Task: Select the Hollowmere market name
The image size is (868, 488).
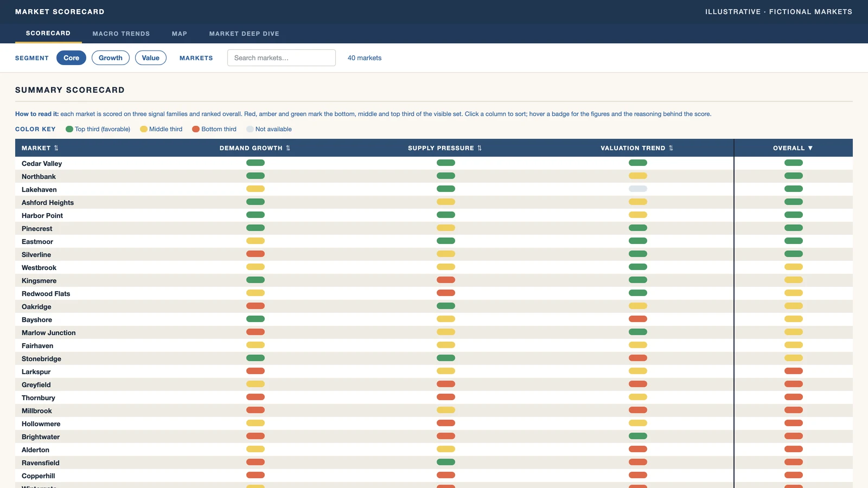Action: pyautogui.click(x=41, y=423)
